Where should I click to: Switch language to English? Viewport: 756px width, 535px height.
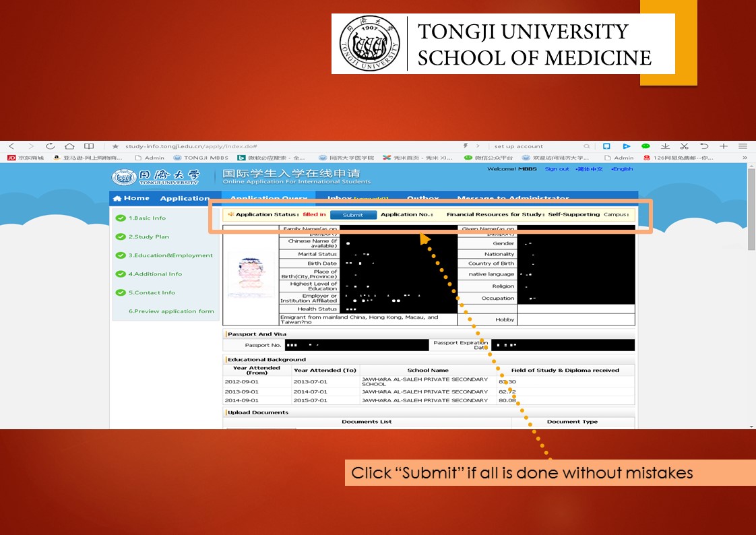pyautogui.click(x=622, y=169)
